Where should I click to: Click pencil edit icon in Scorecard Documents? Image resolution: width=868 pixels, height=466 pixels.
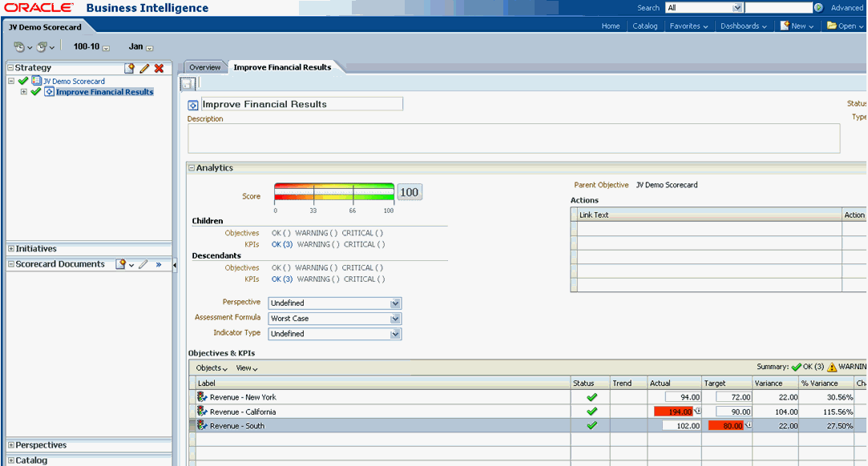click(143, 264)
